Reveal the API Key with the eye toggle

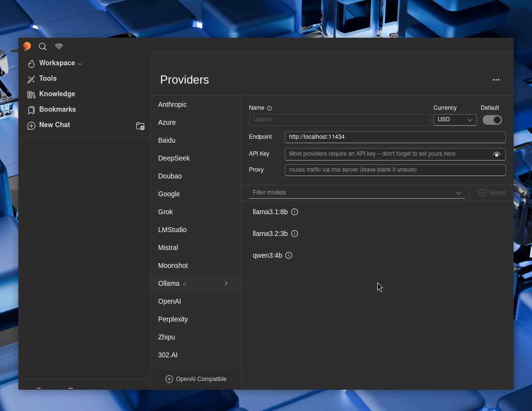click(497, 154)
